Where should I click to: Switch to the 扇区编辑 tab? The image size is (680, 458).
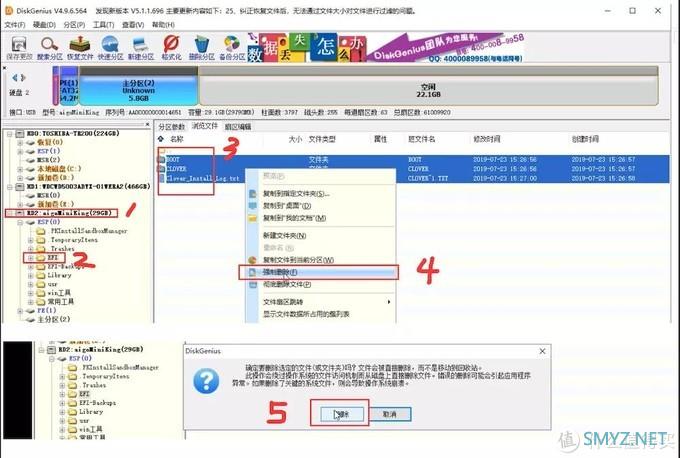point(238,127)
